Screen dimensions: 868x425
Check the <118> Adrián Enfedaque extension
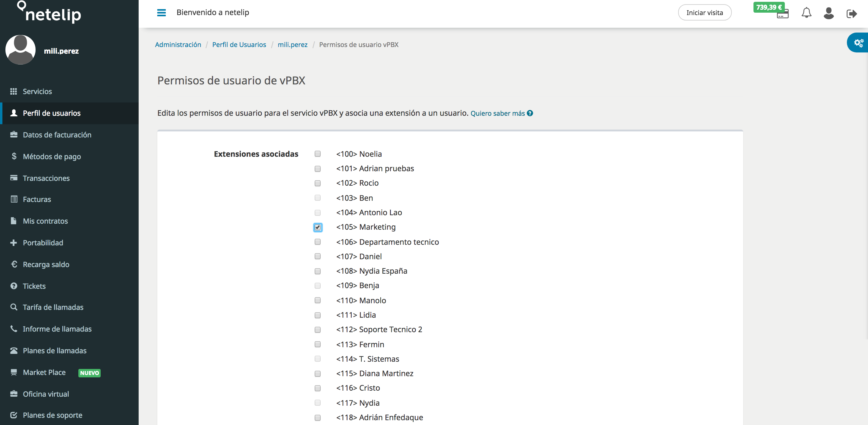click(x=317, y=417)
